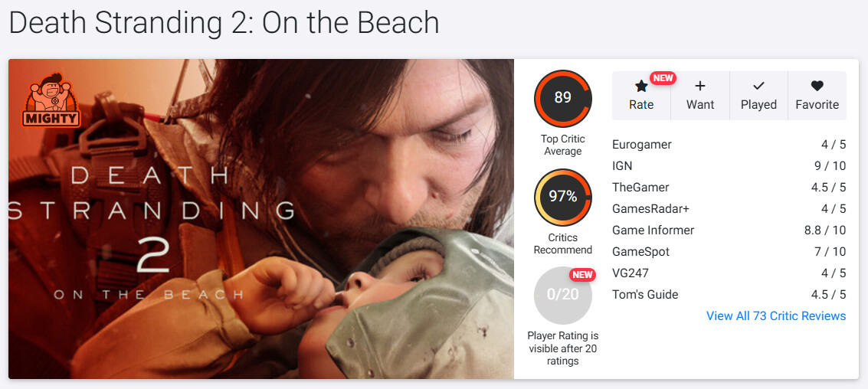Open the Eurogamer review
This screenshot has height=389, width=868.
click(641, 145)
